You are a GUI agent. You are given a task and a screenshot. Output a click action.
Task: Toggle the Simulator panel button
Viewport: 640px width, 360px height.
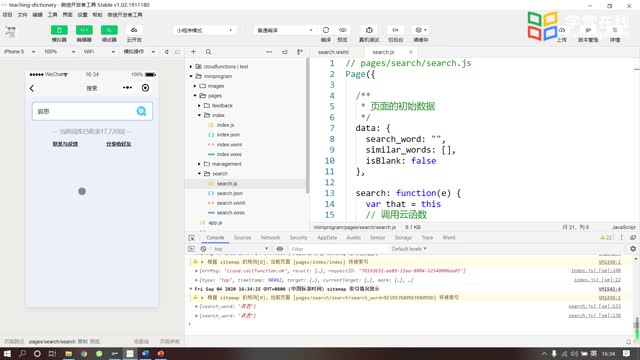click(59, 30)
